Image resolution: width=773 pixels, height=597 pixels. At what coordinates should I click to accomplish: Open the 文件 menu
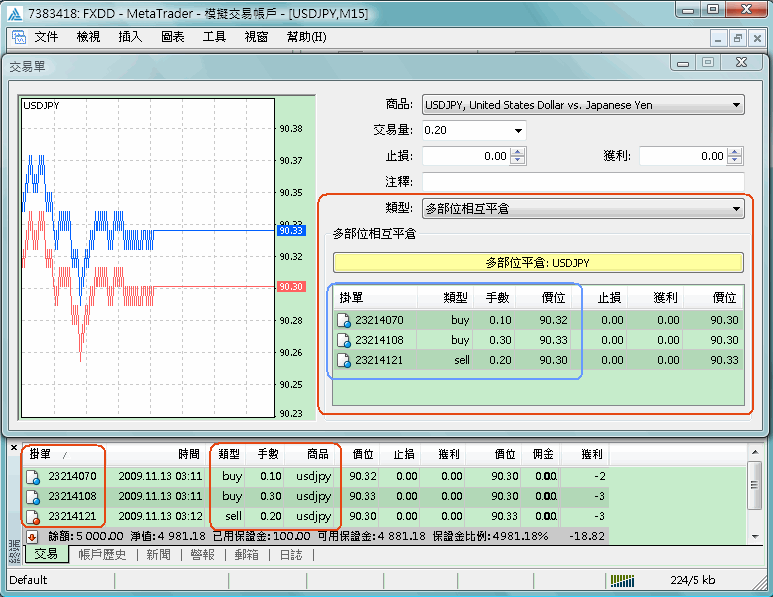pyautogui.click(x=46, y=37)
